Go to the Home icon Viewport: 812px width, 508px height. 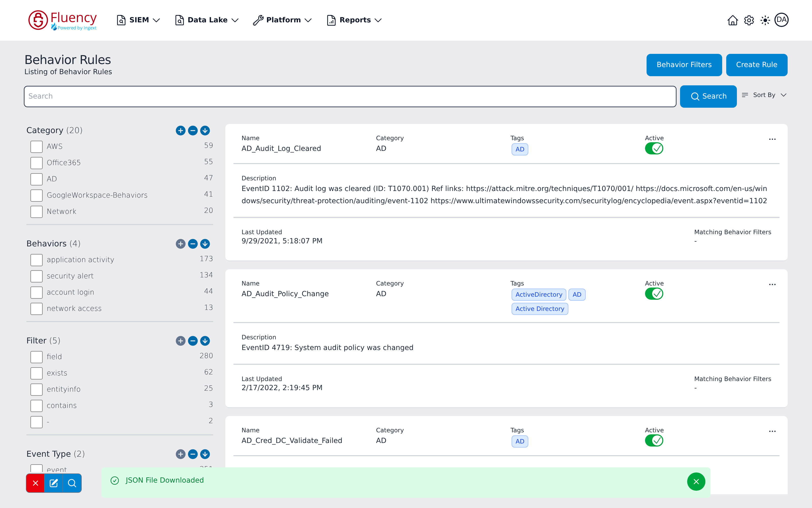pos(733,20)
